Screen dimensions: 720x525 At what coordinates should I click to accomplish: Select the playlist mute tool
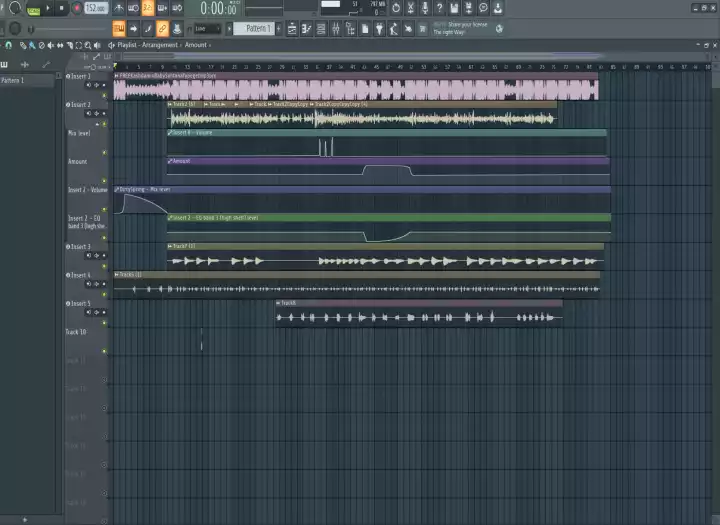coord(51,45)
